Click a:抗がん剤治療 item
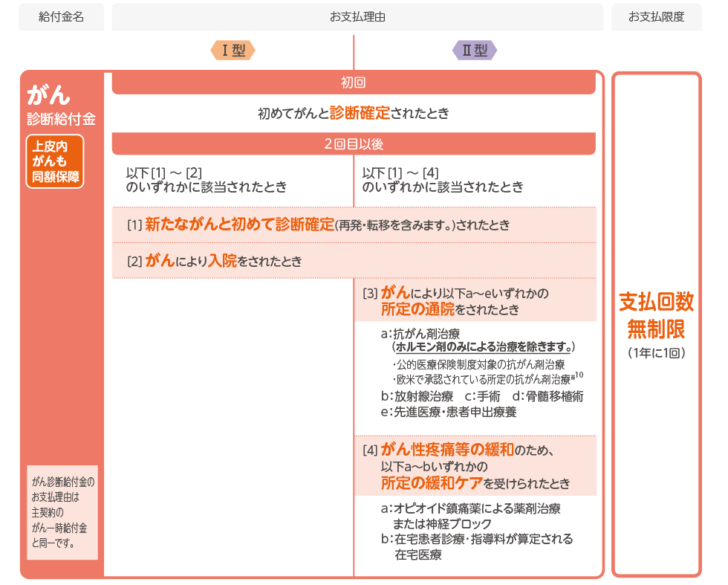The image size is (728, 585). pos(420,333)
